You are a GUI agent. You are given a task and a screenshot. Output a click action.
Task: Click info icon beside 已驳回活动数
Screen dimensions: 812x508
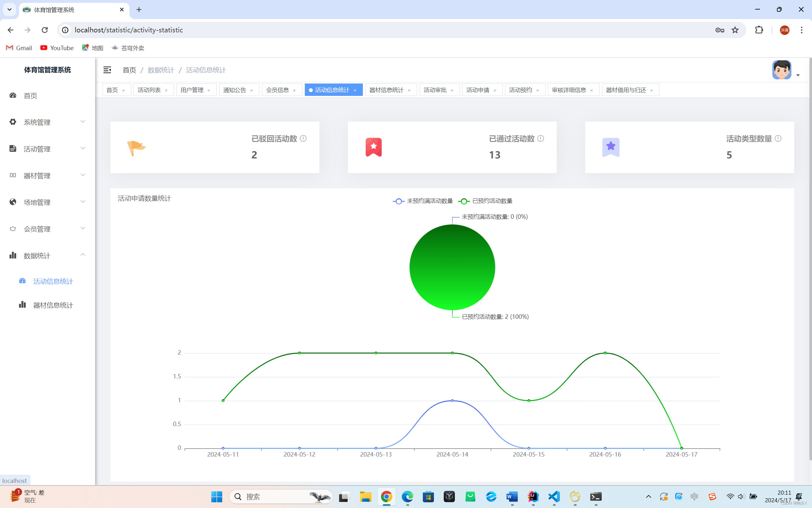(x=303, y=138)
